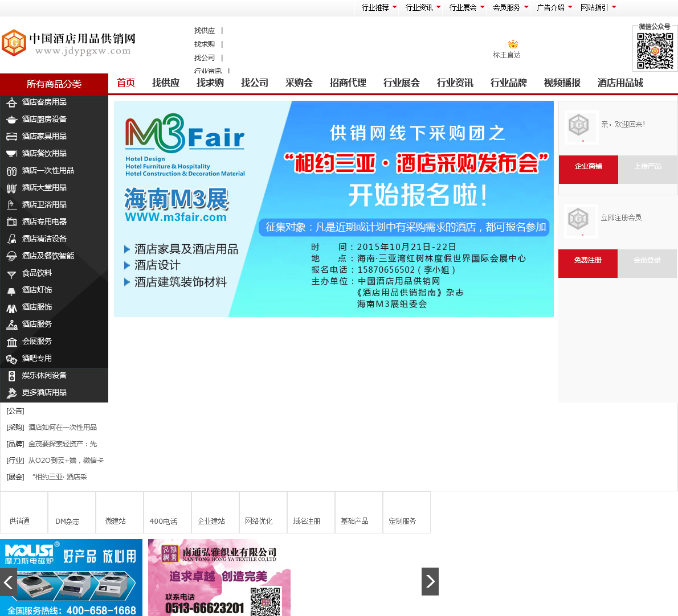Click the hotel catering supplies icon
Screen dimensions: 678x616
click(11, 154)
